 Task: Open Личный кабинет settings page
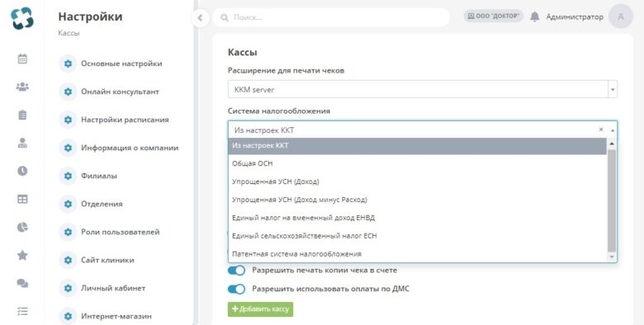coord(113,288)
